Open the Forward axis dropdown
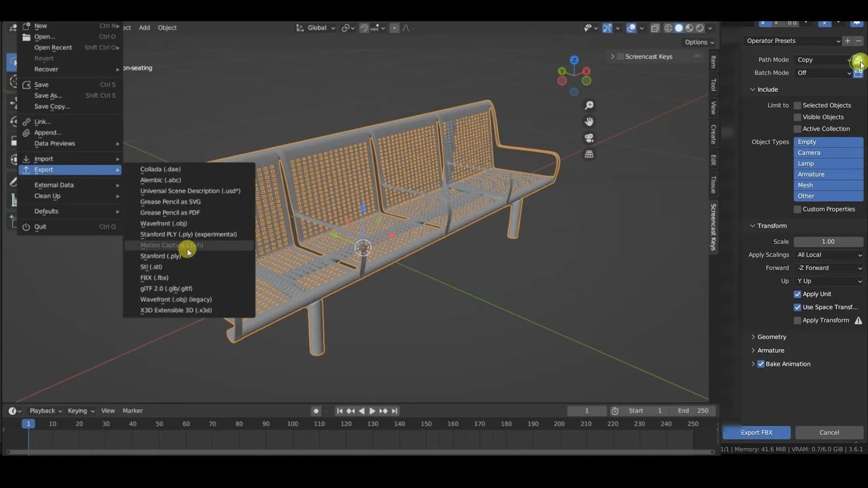 coord(828,268)
